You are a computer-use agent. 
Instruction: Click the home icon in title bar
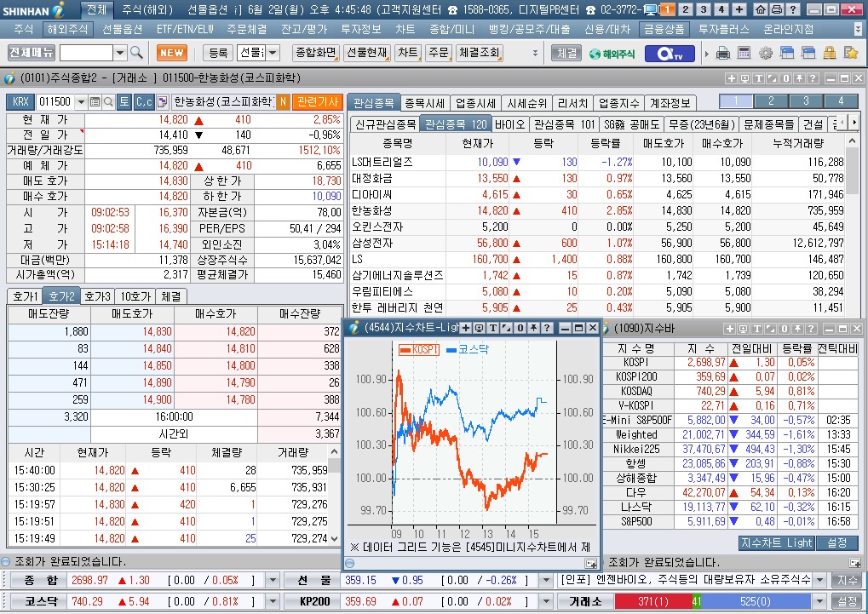click(761, 9)
